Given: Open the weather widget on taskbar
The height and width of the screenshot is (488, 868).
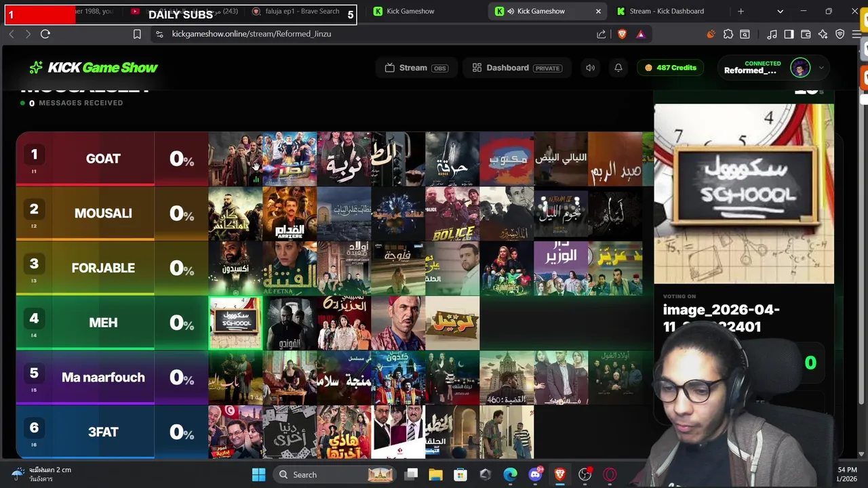Looking at the screenshot, I should pyautogui.click(x=41, y=474).
